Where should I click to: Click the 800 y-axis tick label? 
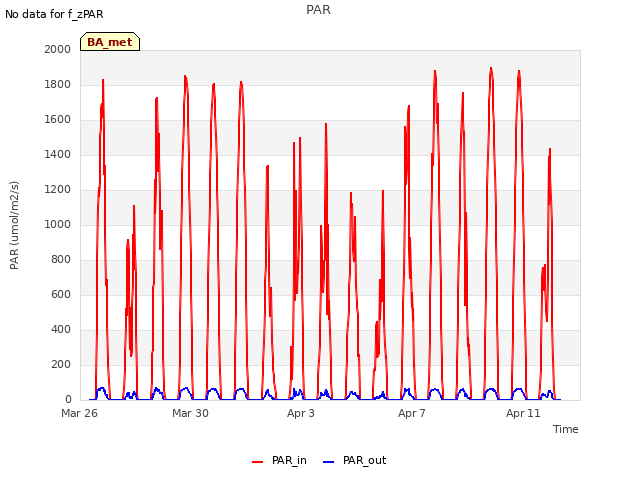click(x=61, y=260)
